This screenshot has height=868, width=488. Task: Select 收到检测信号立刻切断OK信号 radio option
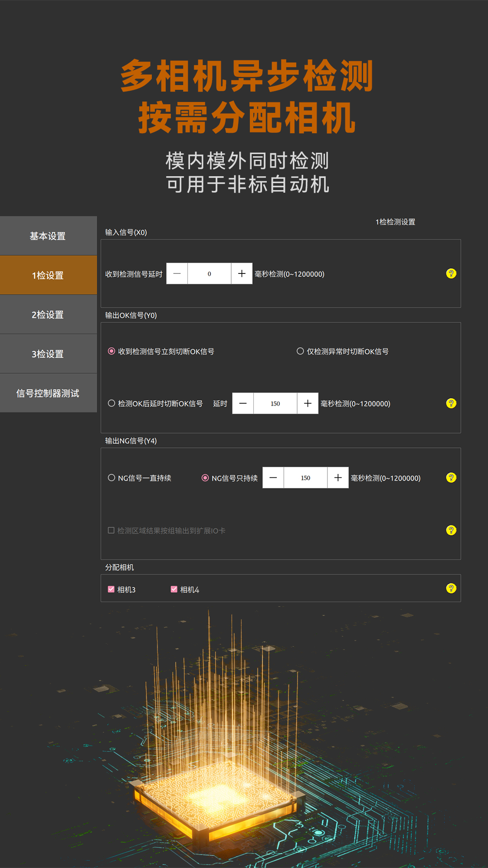pos(111,351)
